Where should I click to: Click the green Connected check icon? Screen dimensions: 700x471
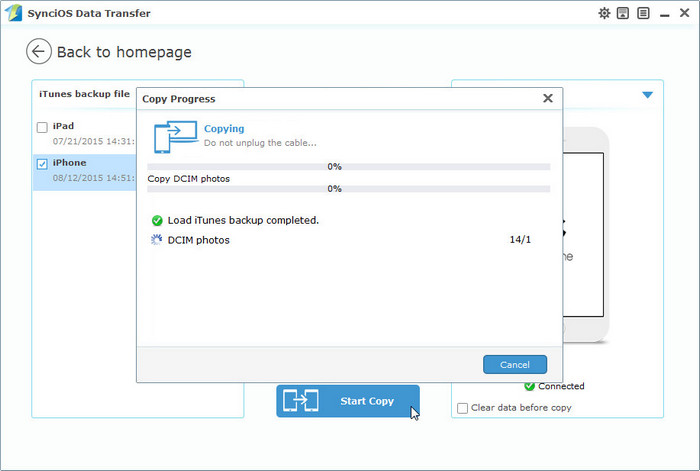(529, 386)
